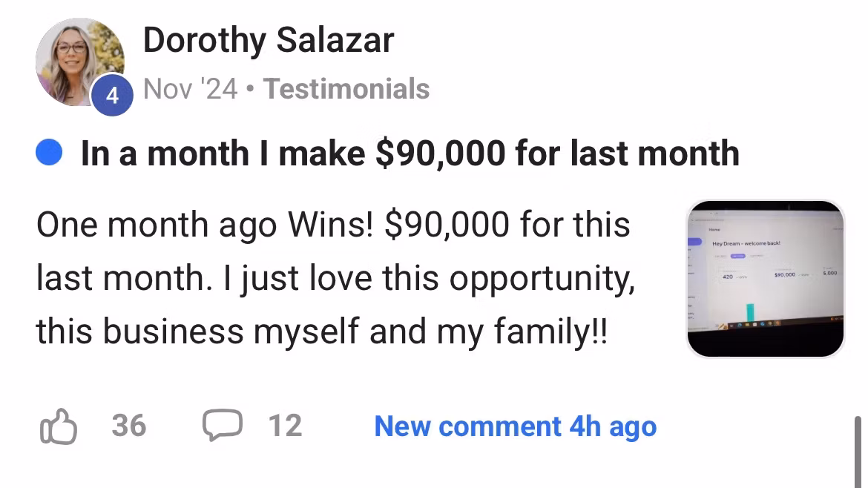This screenshot has width=868, height=488.
Task: Like the post with thumbs-up icon
Action: tap(57, 426)
